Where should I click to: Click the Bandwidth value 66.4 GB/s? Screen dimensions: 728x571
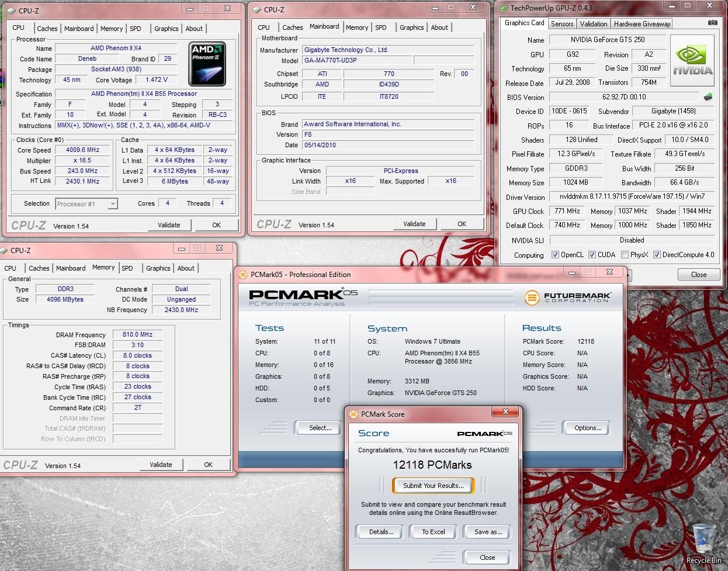(684, 182)
